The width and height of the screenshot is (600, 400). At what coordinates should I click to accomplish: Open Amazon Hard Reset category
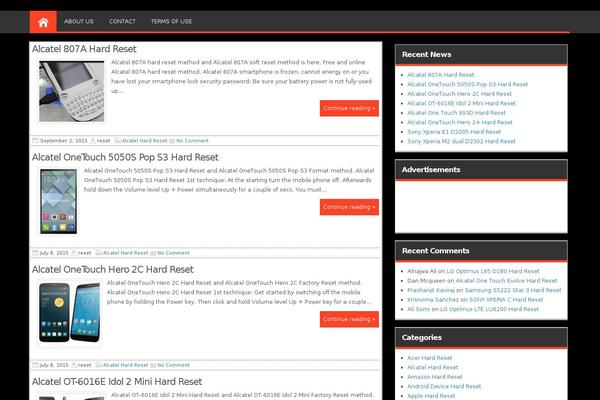click(x=435, y=377)
